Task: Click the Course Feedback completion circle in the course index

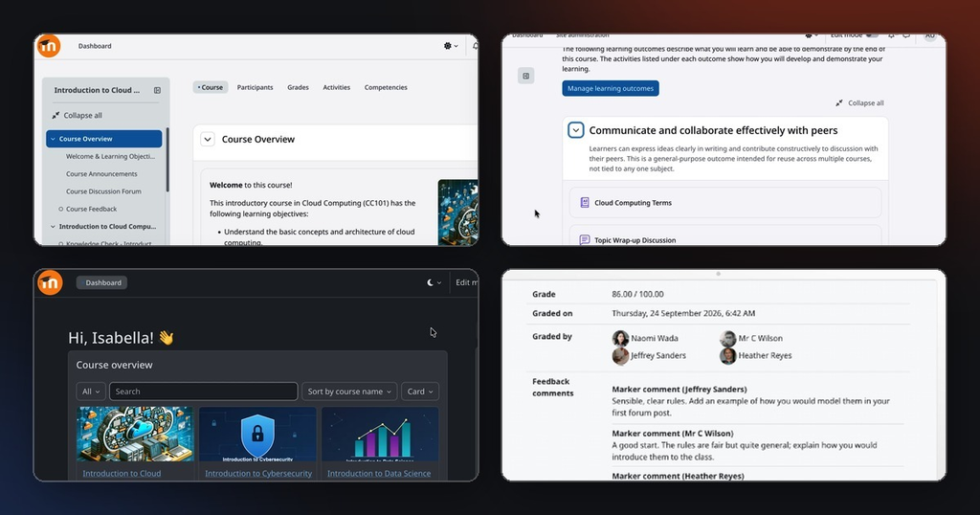Action: point(60,210)
